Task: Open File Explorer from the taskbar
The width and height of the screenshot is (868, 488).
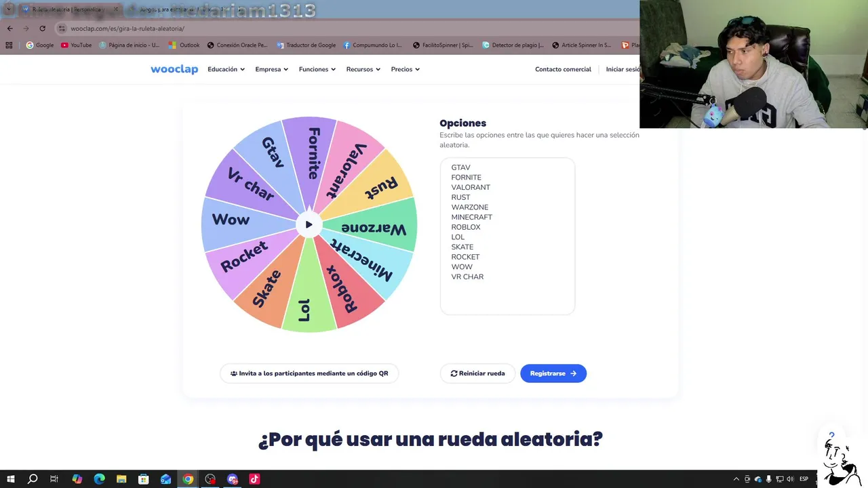Action: point(121,479)
